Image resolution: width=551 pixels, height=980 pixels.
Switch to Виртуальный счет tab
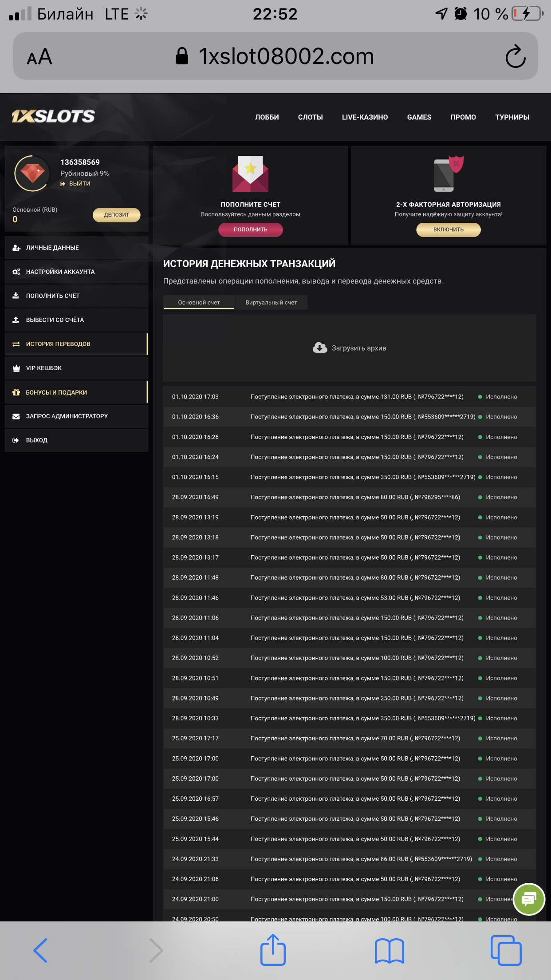[271, 302]
